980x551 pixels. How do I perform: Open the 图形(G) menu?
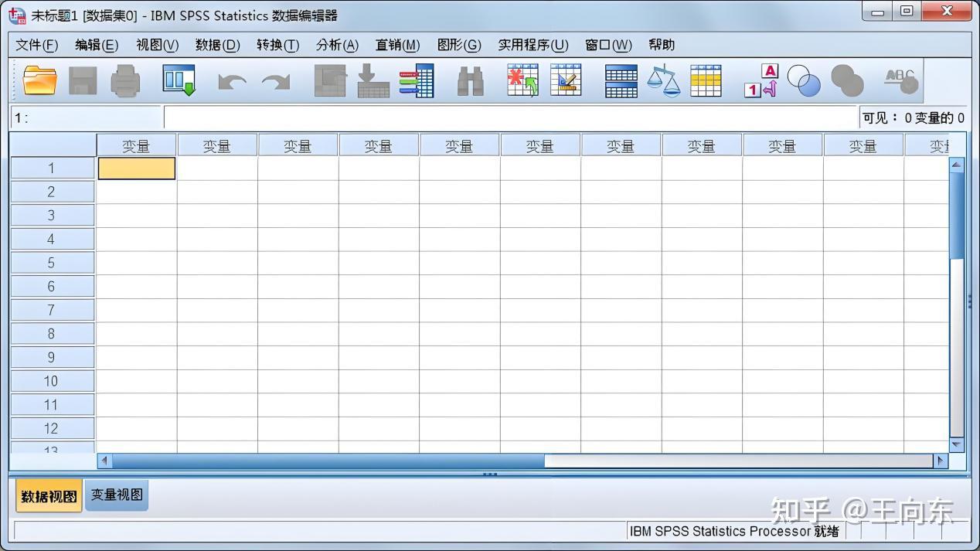pyautogui.click(x=459, y=45)
